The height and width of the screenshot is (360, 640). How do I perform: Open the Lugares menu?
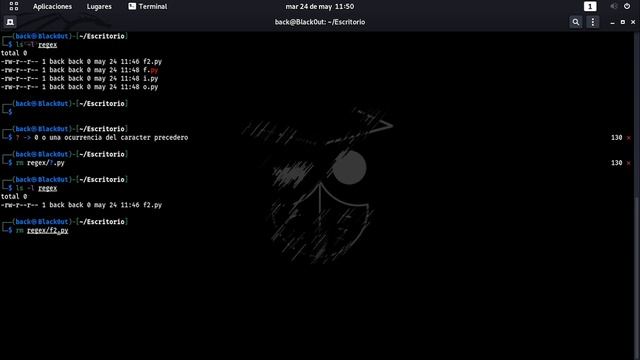coord(99,7)
